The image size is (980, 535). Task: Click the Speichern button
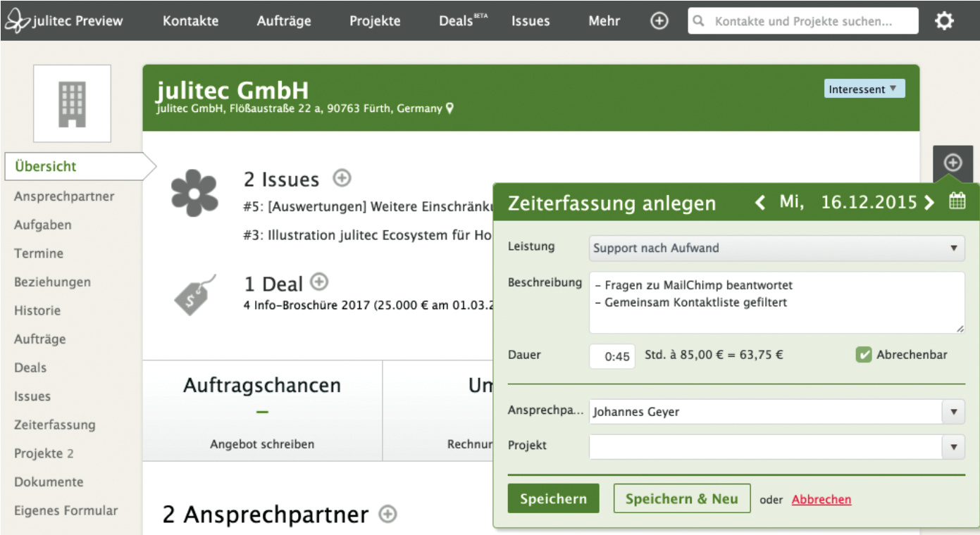tap(553, 499)
